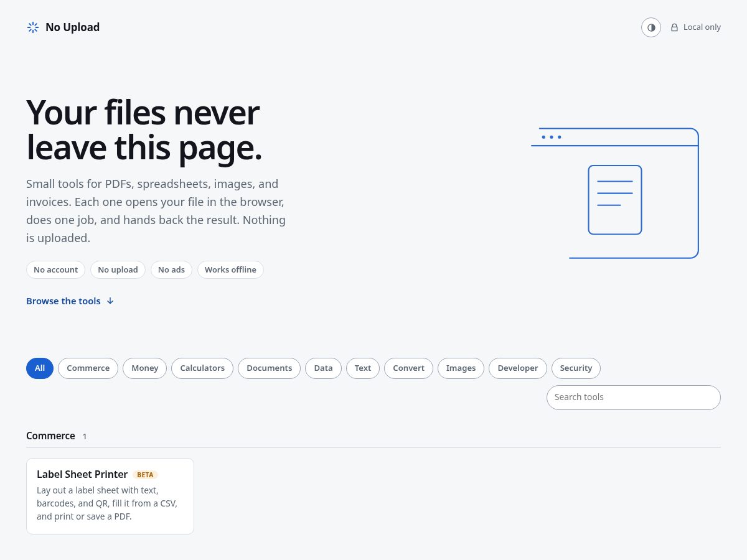Viewport: 747px width, 560px height.
Task: Click the Label Sheet Printer description text
Action: click(107, 503)
